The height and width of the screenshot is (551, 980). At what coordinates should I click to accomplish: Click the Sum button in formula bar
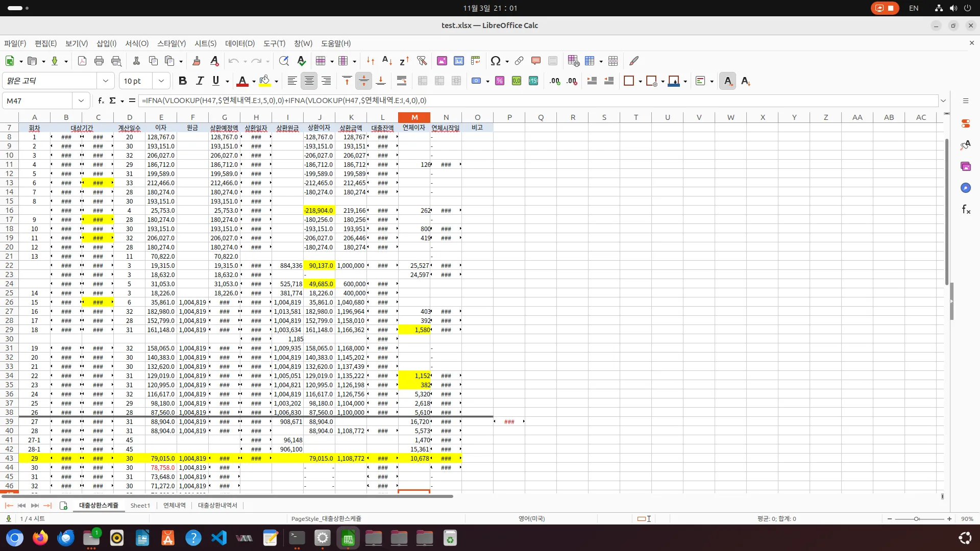113,101
